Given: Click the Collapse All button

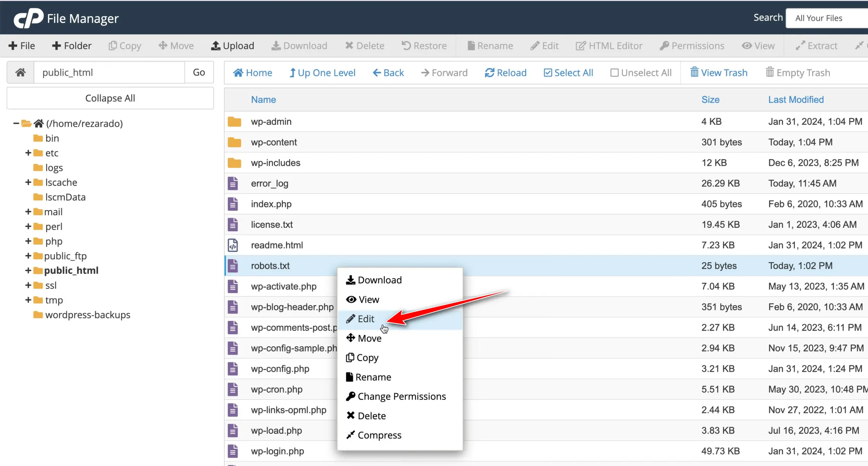Looking at the screenshot, I should [110, 98].
